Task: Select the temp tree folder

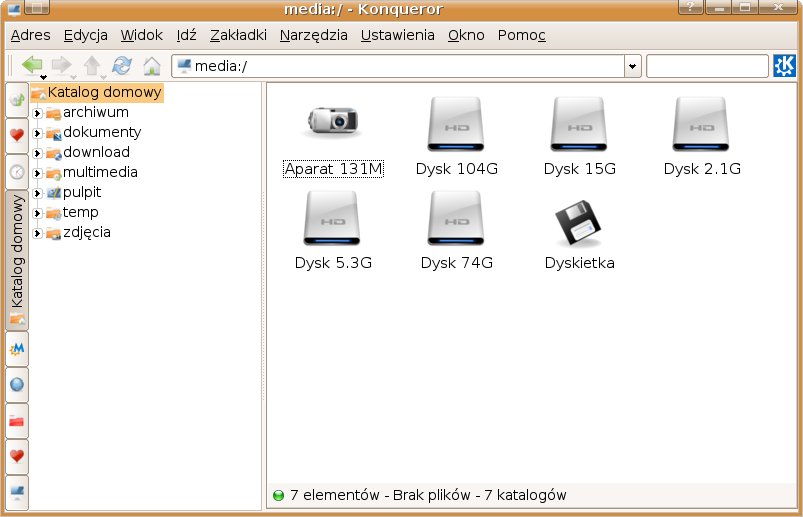Action: [x=73, y=212]
